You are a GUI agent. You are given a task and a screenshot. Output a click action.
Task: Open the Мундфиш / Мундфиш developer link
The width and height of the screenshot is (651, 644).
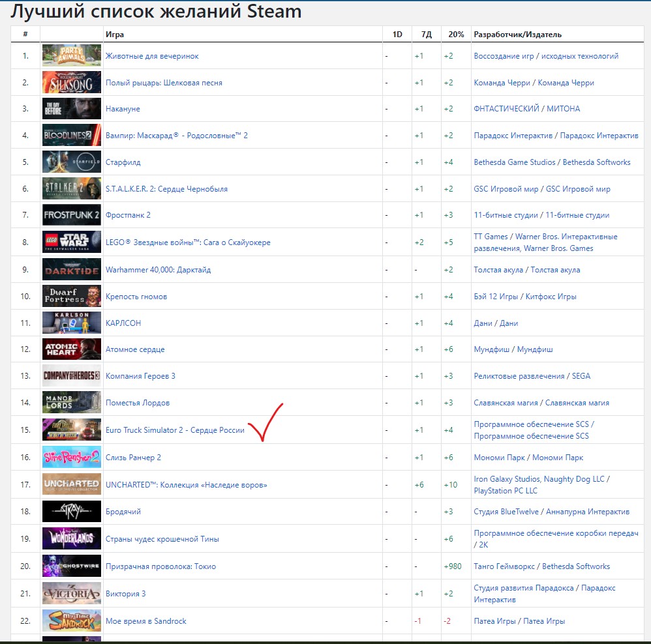pyautogui.click(x=513, y=349)
